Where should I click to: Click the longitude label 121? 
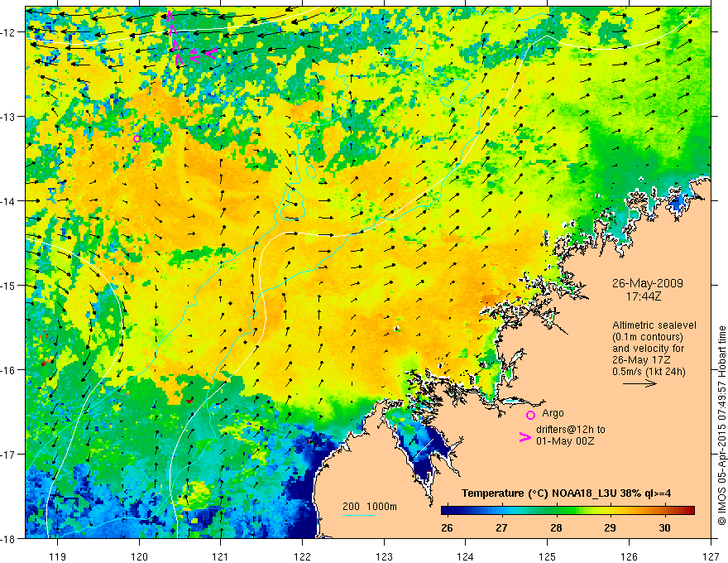(x=221, y=556)
